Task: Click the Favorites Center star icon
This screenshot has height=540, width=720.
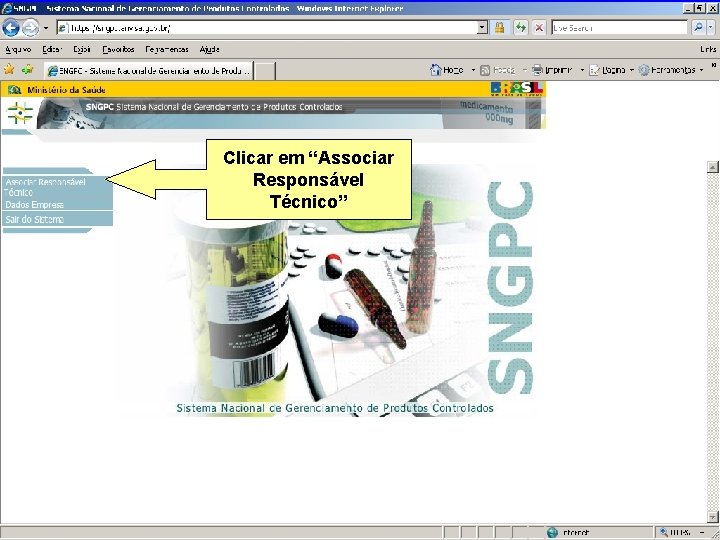Action: pos(9,70)
